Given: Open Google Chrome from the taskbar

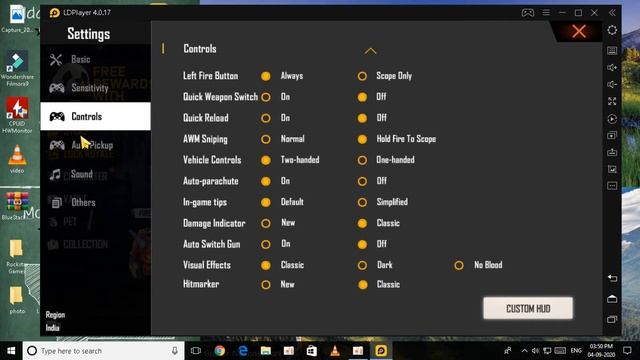Looking at the screenshot, I should [x=220, y=351].
